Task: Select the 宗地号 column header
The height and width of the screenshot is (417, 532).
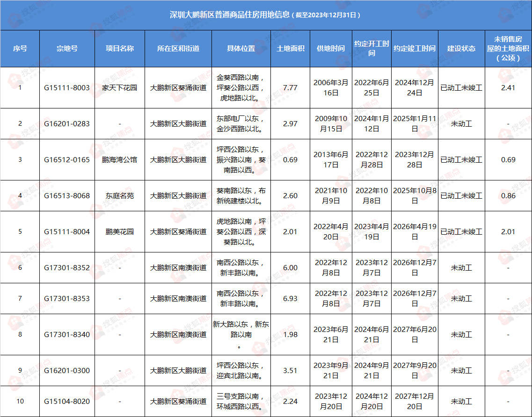Action: [67, 49]
